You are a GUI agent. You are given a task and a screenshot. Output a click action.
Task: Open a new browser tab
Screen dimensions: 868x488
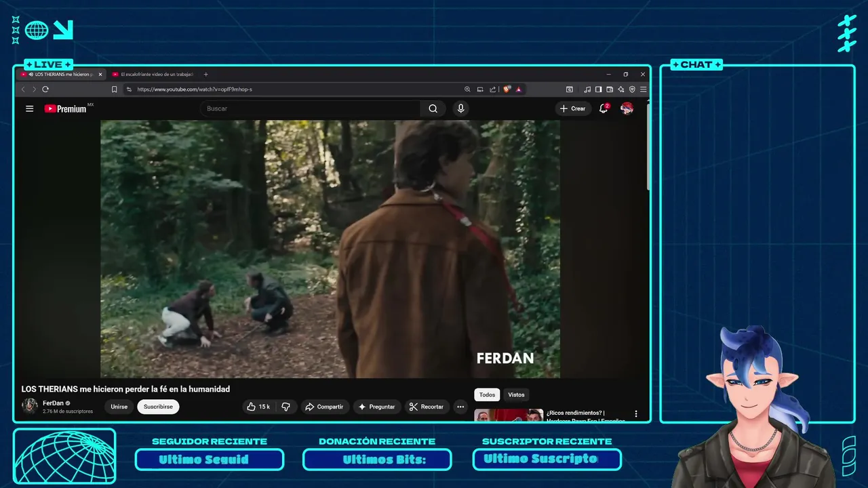(206, 75)
